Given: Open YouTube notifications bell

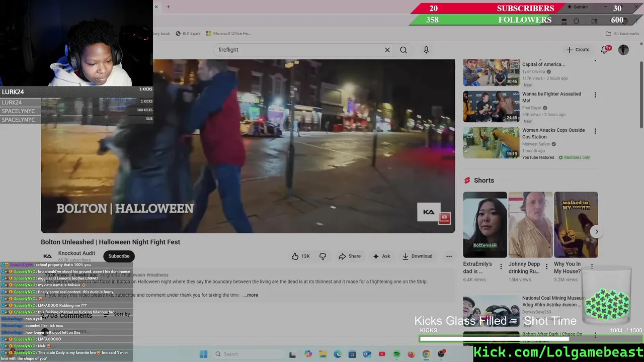Looking at the screenshot, I should coord(605,50).
